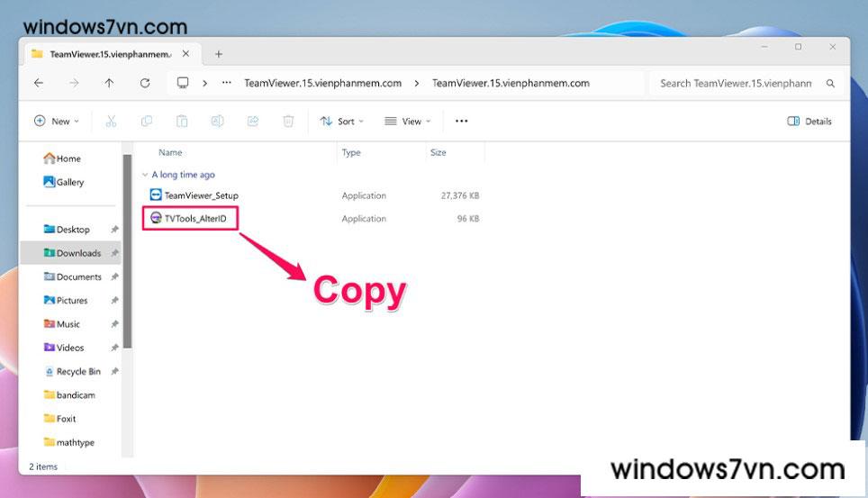Click the Search TeamViewer.15 search box
868x498 pixels.
[x=736, y=83]
